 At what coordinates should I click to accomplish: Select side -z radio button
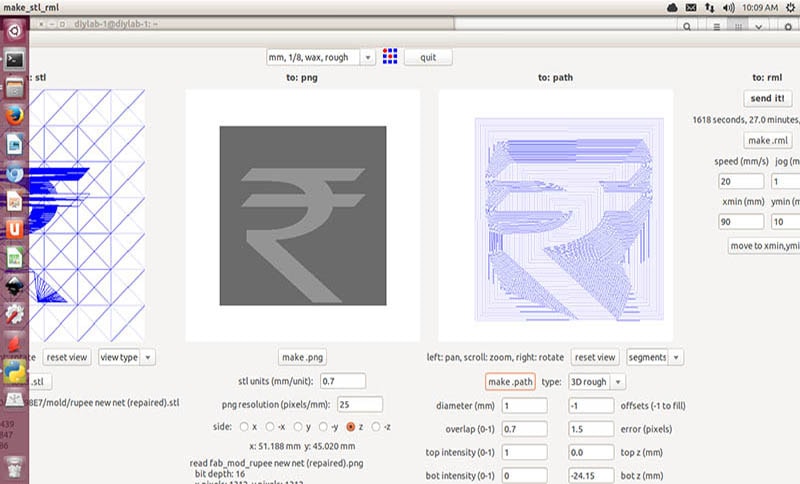pos(376,426)
